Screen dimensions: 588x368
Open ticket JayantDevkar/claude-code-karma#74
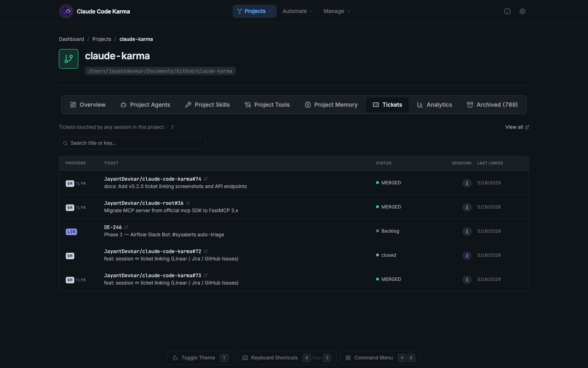coord(153,179)
